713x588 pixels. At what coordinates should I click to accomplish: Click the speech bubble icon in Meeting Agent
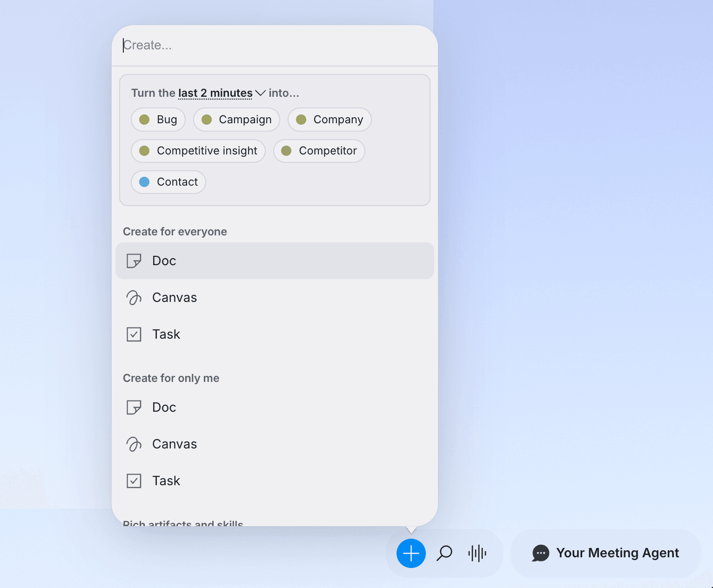click(x=540, y=553)
